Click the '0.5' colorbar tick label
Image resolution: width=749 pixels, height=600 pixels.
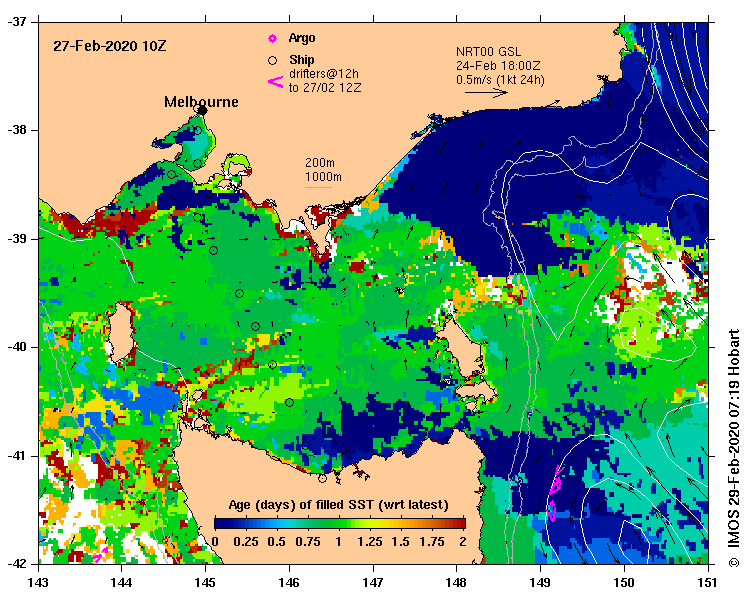[x=277, y=542]
